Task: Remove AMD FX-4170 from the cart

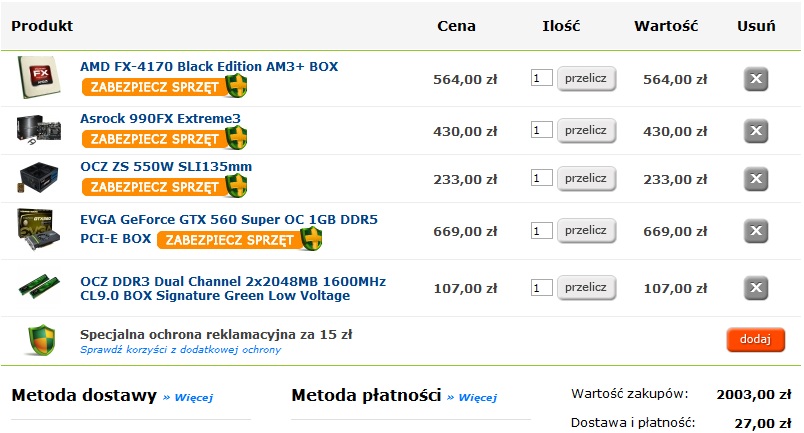Action: click(756, 79)
